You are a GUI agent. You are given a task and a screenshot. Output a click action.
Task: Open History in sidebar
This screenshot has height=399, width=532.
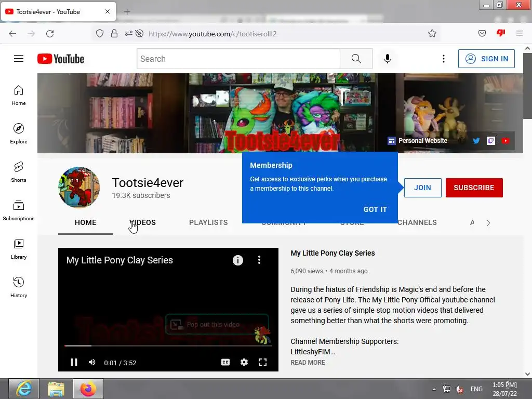pyautogui.click(x=19, y=287)
